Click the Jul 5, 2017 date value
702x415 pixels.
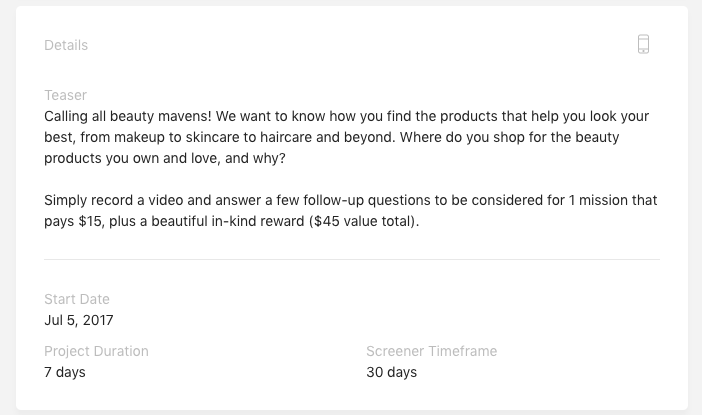(79, 320)
